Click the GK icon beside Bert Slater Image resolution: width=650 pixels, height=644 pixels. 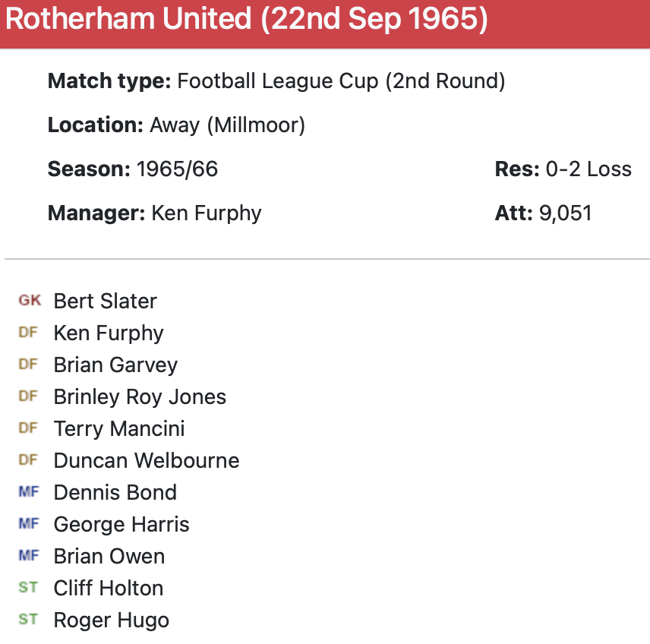click(x=30, y=301)
